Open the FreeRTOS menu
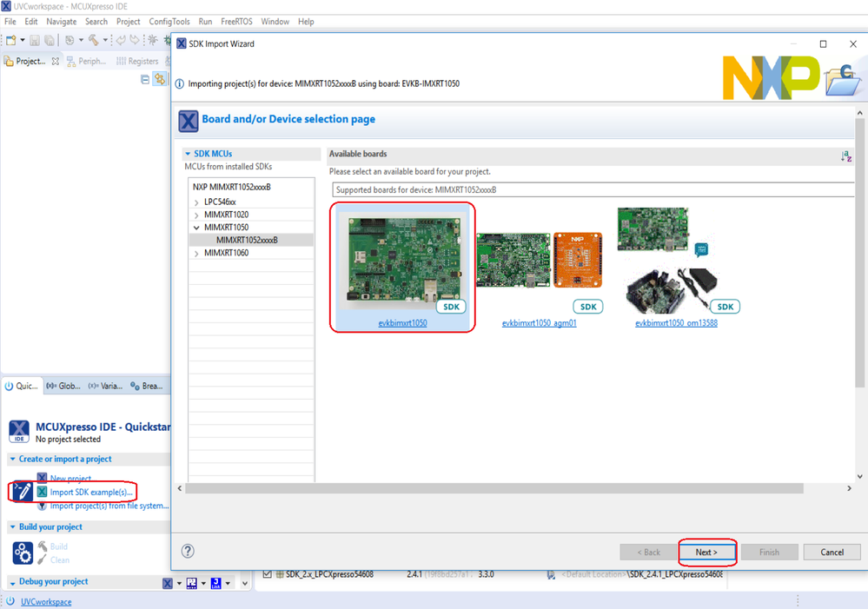The width and height of the screenshot is (868, 609). (236, 22)
